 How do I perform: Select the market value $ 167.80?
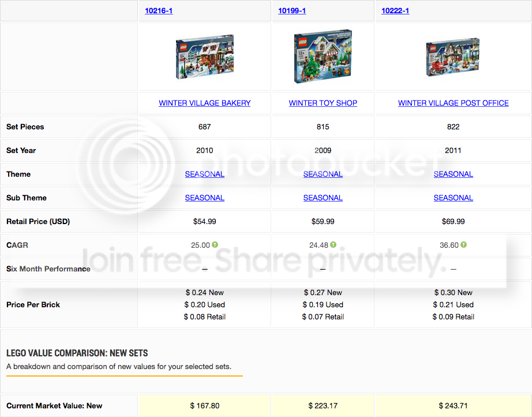pyautogui.click(x=205, y=406)
